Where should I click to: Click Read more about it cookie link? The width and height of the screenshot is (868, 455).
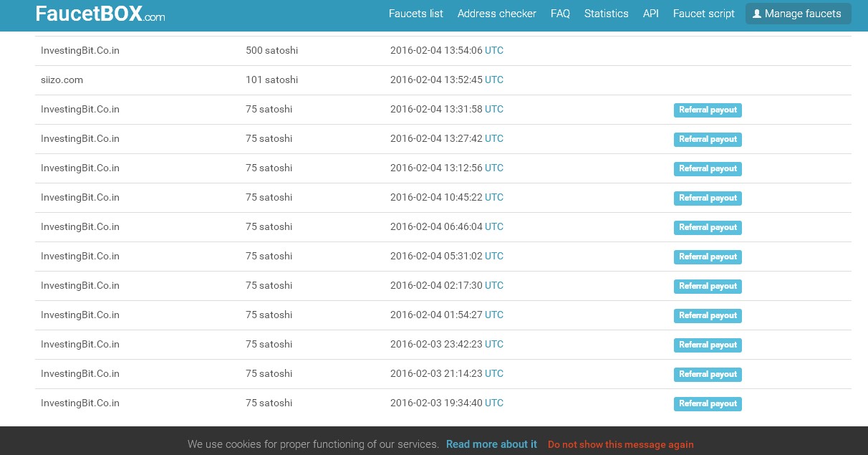[x=491, y=444]
